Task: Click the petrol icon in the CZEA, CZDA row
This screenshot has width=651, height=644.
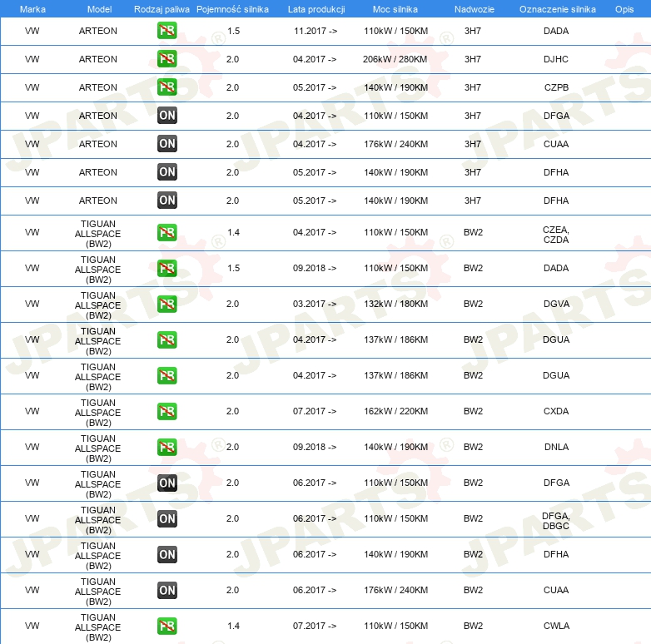Action: pyautogui.click(x=166, y=232)
